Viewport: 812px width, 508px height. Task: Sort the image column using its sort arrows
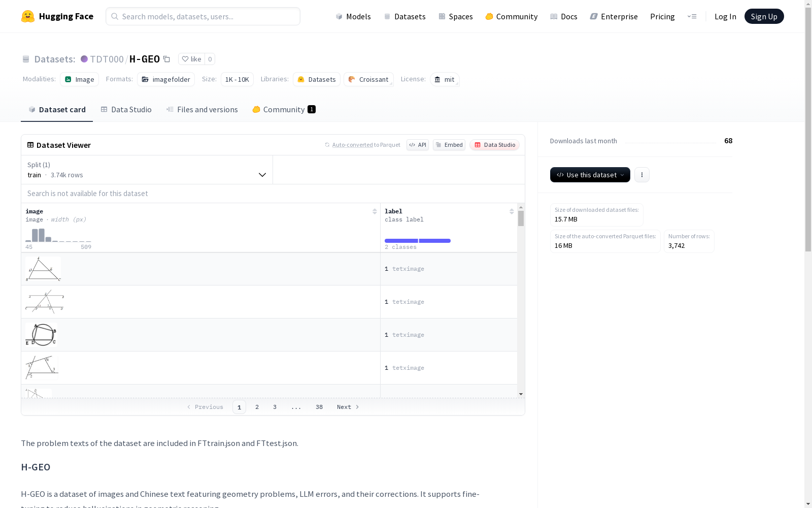coord(375,211)
